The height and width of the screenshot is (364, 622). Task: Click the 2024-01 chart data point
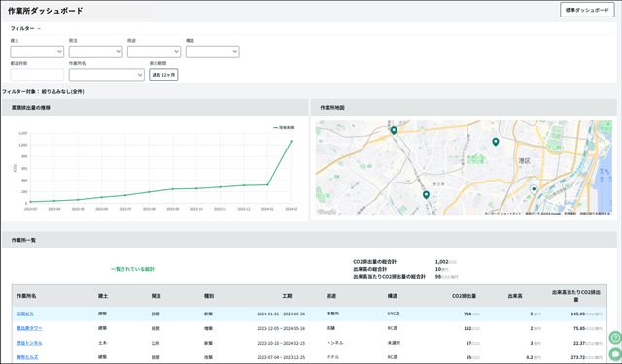267,184
